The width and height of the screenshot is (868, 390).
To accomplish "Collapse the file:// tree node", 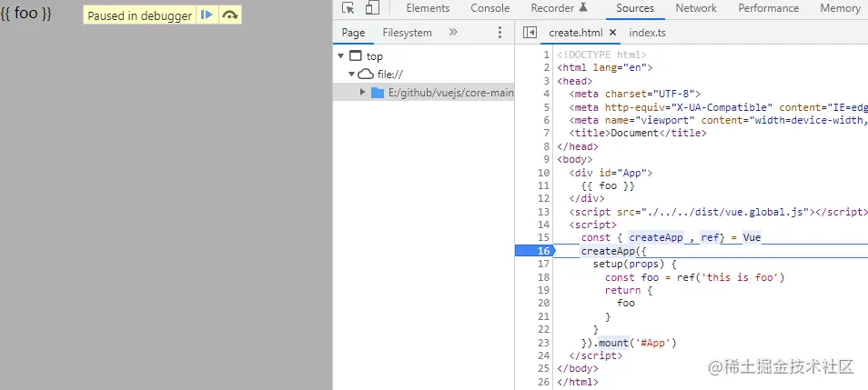I will (x=351, y=75).
